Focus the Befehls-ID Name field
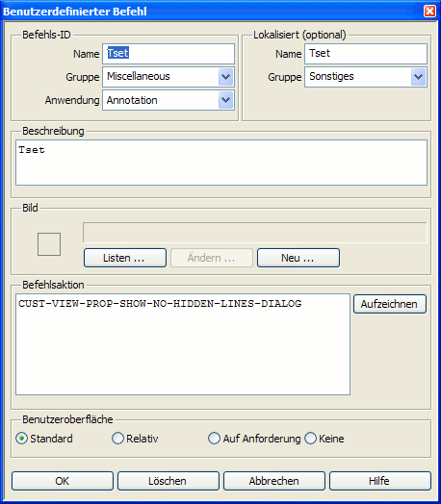The width and height of the screenshot is (441, 504). click(x=169, y=54)
